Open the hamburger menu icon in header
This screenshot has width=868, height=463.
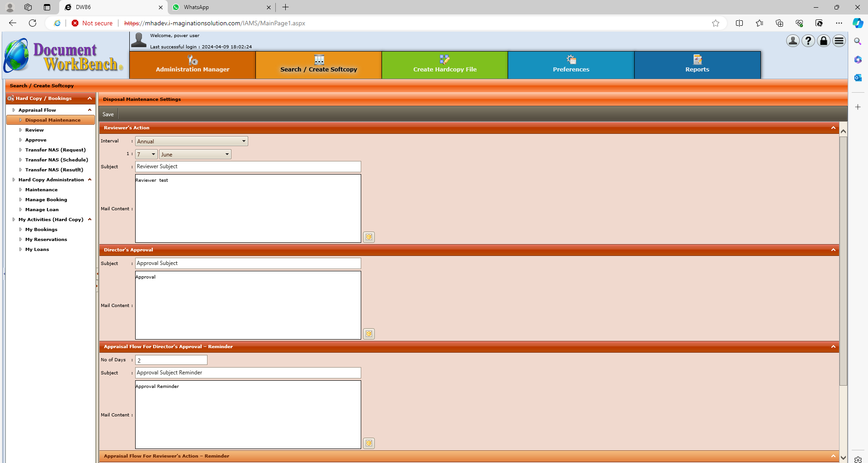pyautogui.click(x=839, y=41)
